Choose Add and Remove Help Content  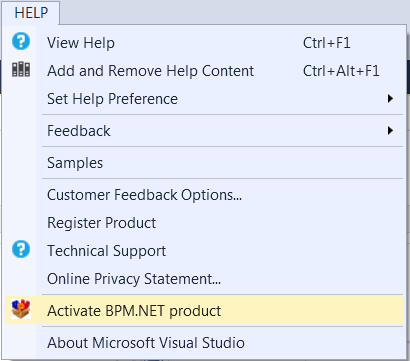204,71
